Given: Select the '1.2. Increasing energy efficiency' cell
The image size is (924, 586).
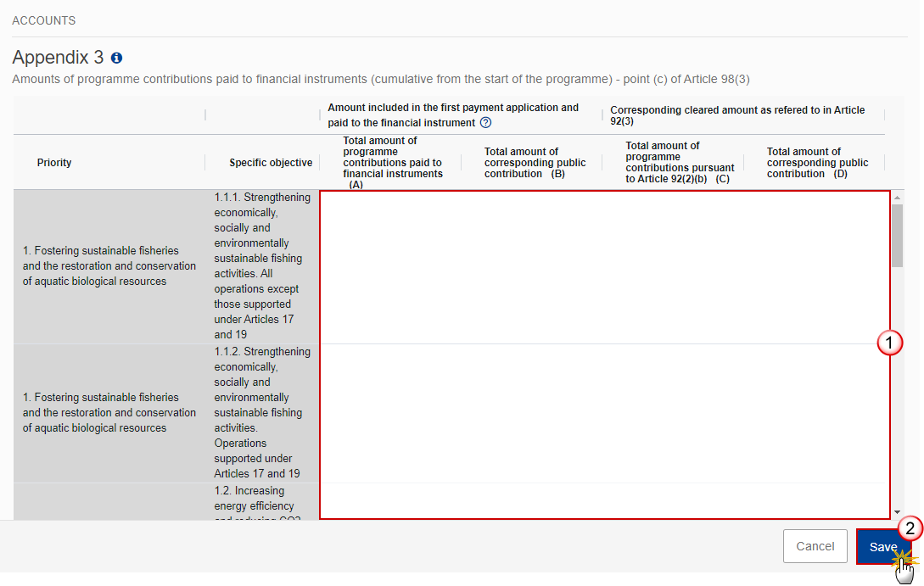Looking at the screenshot, I should coord(262,502).
